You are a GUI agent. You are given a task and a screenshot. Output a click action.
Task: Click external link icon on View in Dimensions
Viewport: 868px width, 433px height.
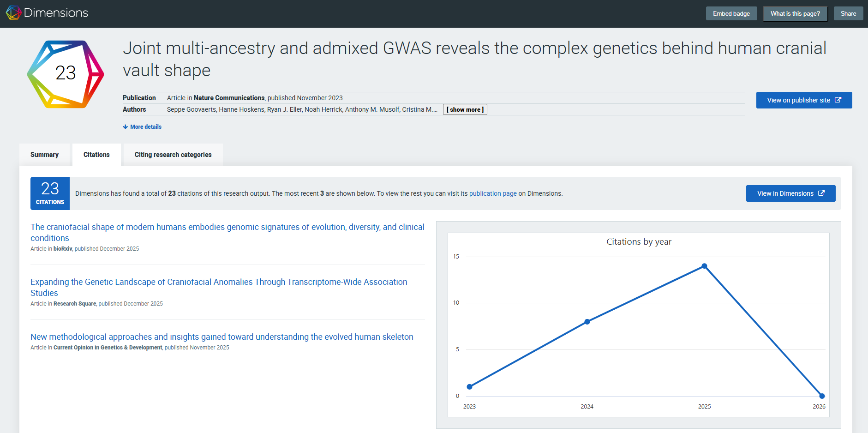[x=821, y=193]
